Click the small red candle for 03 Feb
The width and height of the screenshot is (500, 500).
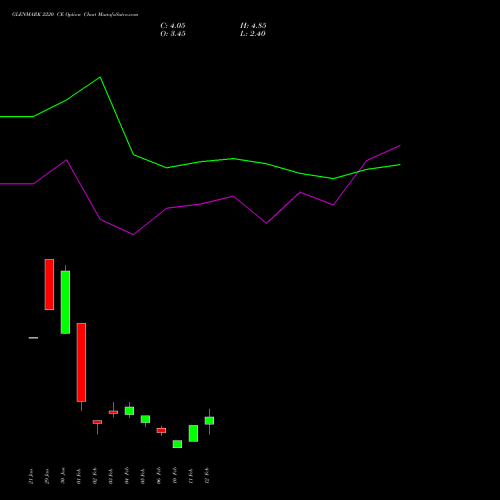tap(113, 412)
